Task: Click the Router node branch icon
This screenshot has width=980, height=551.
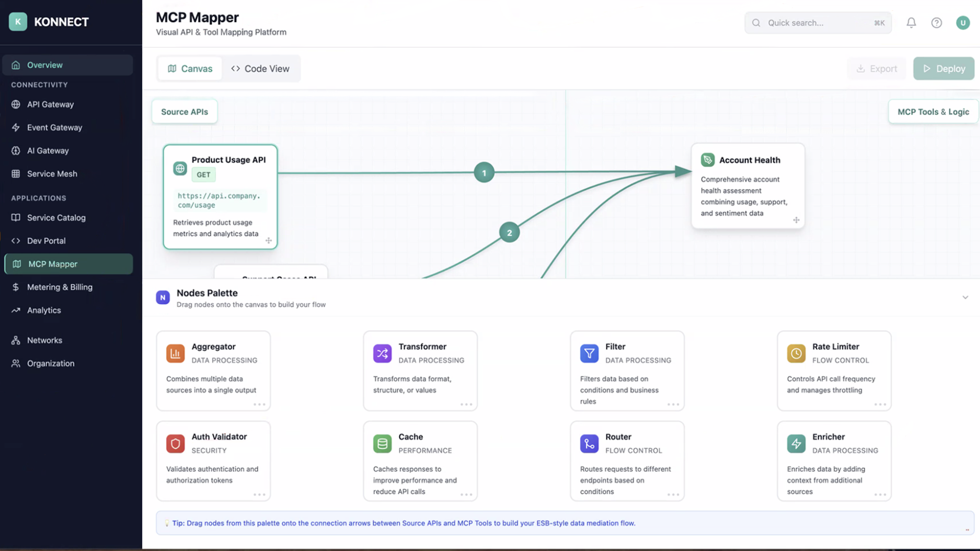Action: tap(589, 443)
